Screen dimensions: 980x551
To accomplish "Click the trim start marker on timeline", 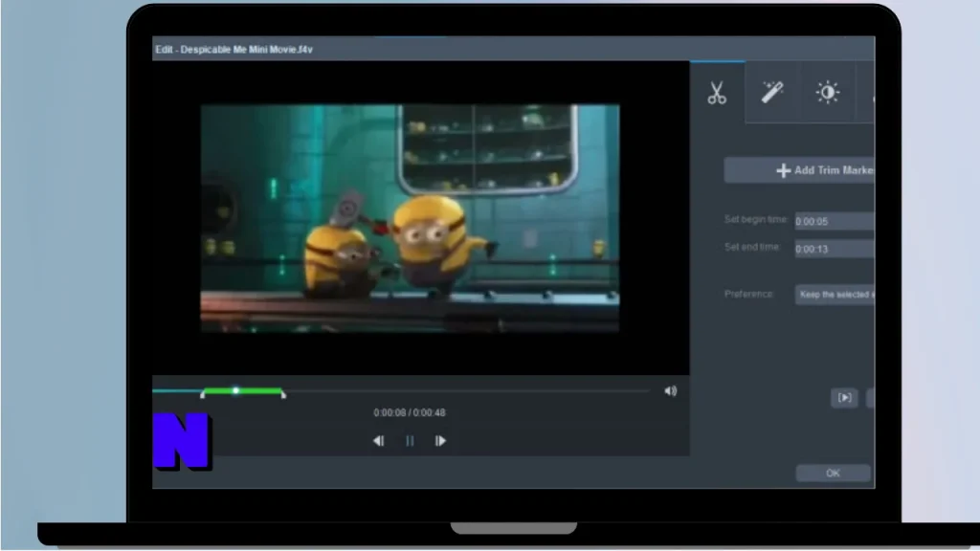I will coord(203,394).
